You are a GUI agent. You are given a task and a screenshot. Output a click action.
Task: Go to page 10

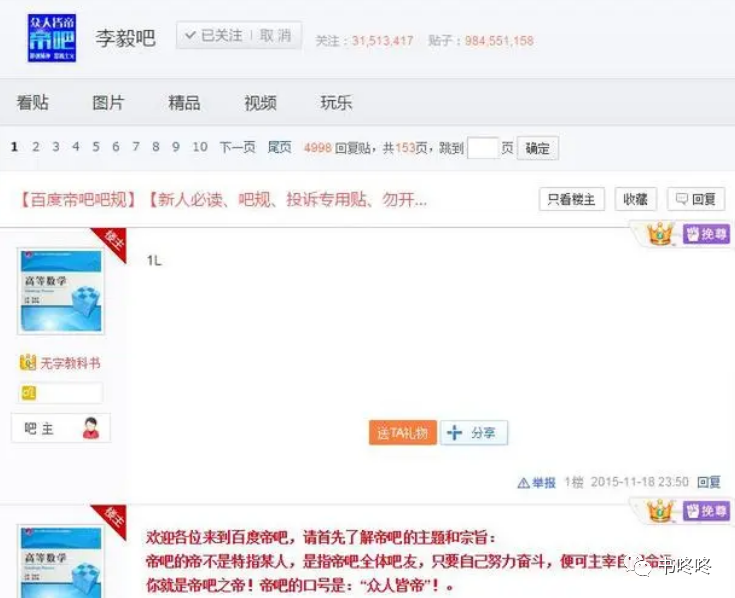200,147
